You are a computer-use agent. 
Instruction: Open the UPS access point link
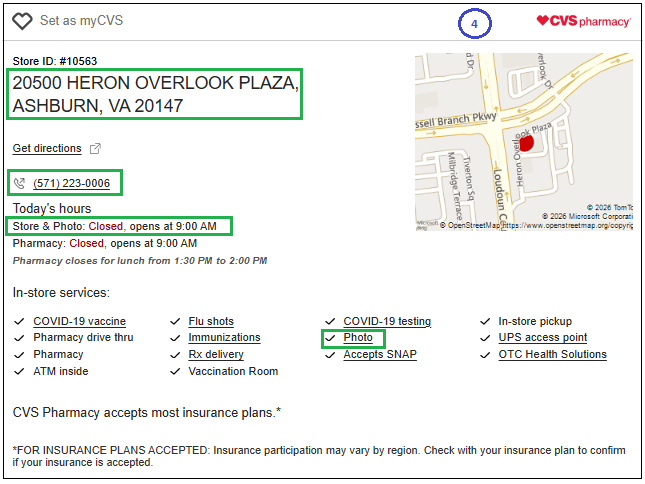click(x=543, y=338)
